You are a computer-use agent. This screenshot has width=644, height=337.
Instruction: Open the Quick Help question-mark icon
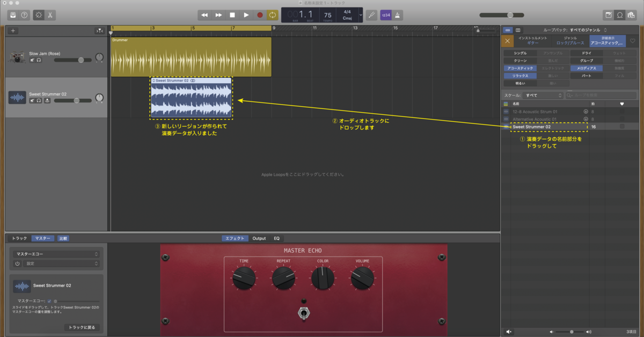[x=24, y=15]
